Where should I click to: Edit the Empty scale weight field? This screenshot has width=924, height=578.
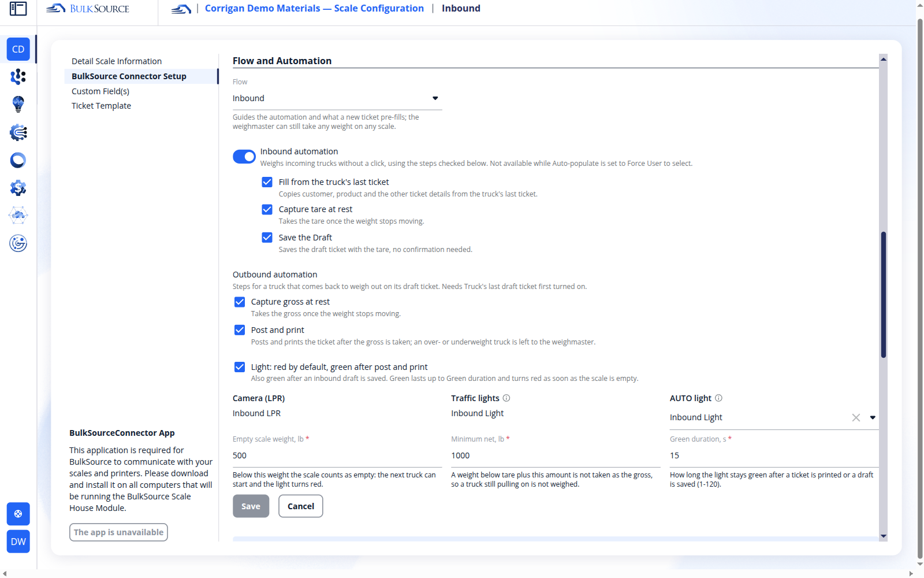[x=337, y=455]
